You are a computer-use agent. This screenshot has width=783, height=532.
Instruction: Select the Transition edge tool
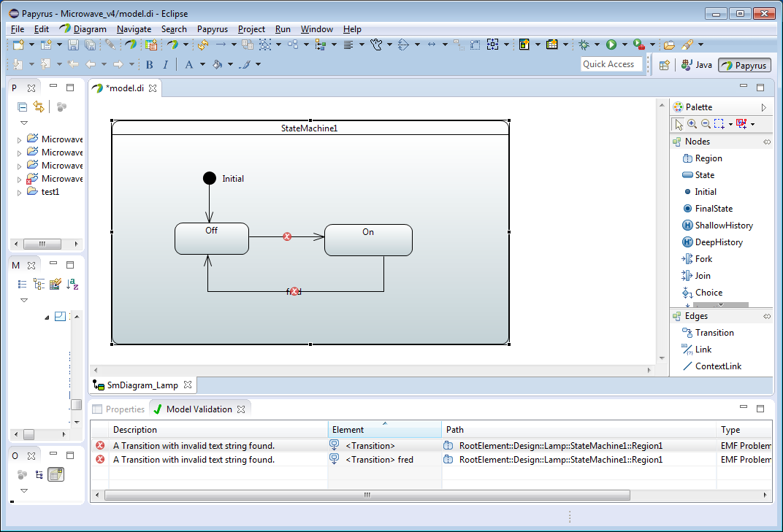[708, 333]
